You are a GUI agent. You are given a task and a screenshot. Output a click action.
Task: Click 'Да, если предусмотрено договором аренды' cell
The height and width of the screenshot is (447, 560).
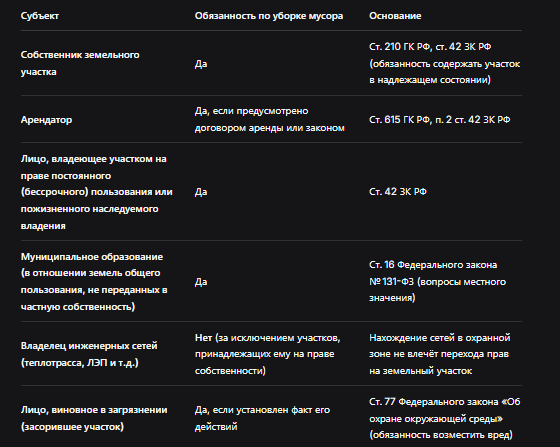(270, 119)
